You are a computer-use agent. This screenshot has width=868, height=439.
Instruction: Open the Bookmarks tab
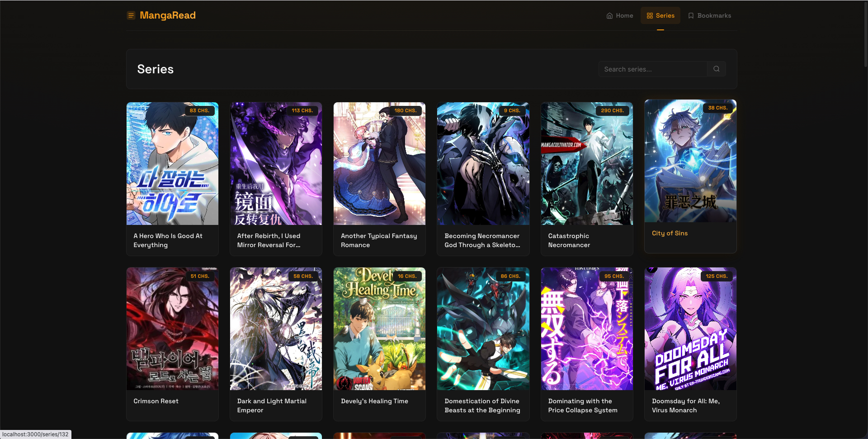(709, 15)
